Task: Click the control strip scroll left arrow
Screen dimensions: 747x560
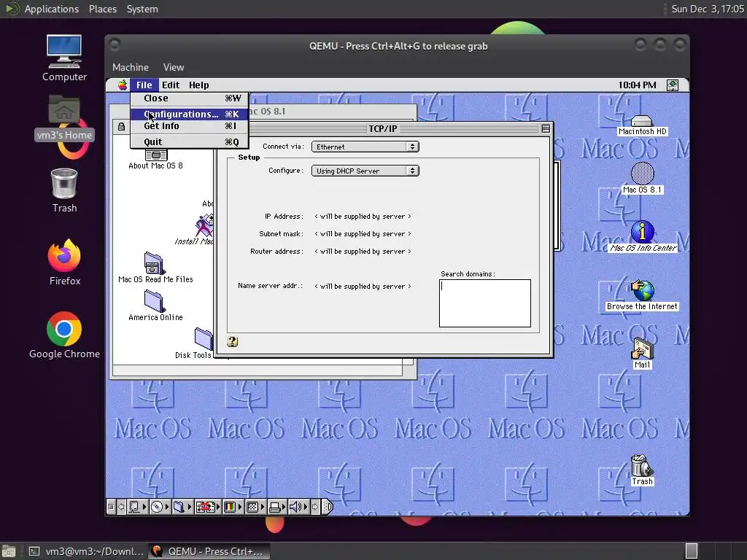Action: pos(121,507)
